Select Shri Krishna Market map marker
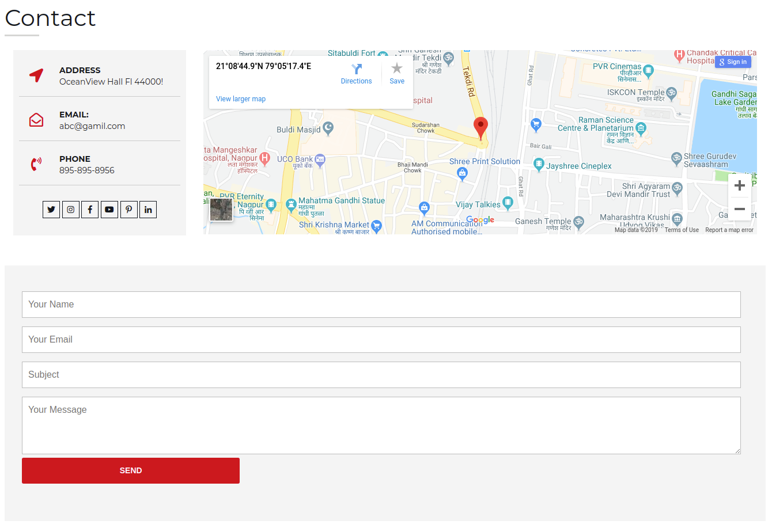772x532 pixels. 376,226
